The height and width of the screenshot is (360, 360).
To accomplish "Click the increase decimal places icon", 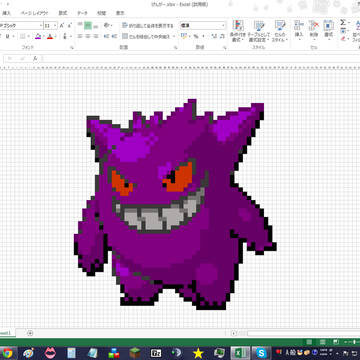I will (214, 36).
